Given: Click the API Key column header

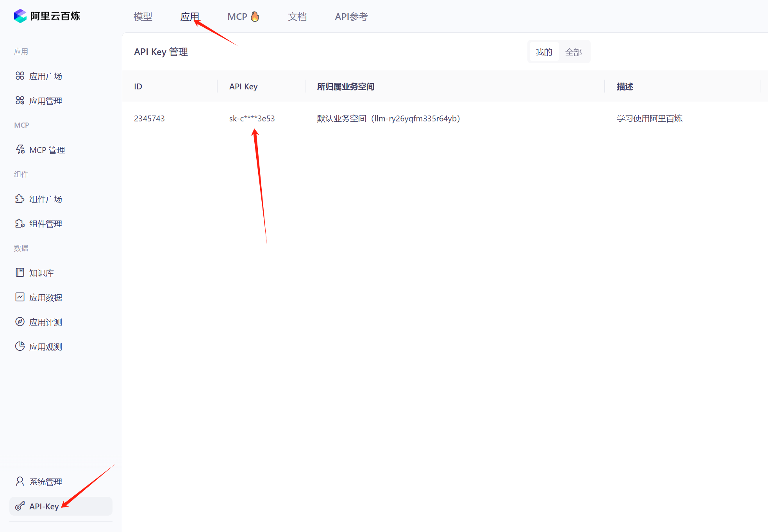Looking at the screenshot, I should pos(243,86).
